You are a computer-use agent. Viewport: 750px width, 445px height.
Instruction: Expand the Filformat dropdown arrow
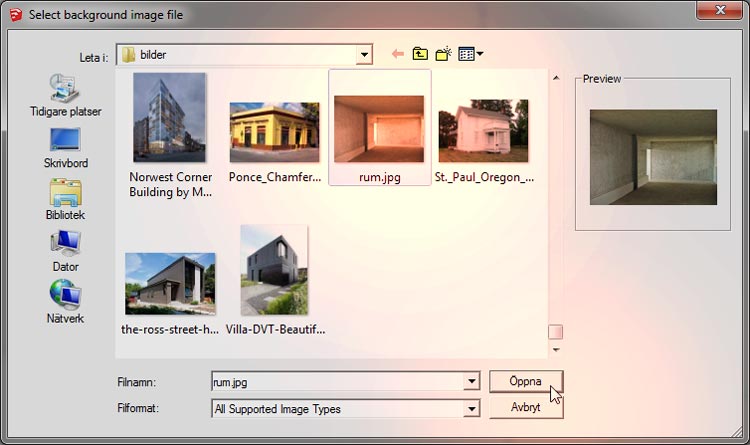click(x=472, y=409)
